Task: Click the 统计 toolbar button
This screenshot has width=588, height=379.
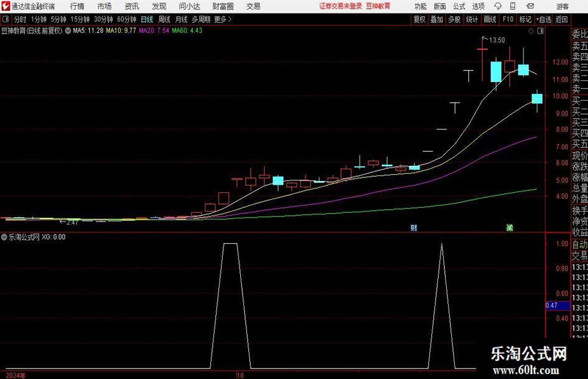Action: pos(472,19)
